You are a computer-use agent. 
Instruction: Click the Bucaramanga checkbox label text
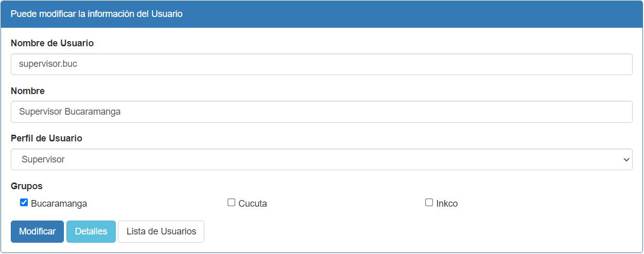pos(59,204)
